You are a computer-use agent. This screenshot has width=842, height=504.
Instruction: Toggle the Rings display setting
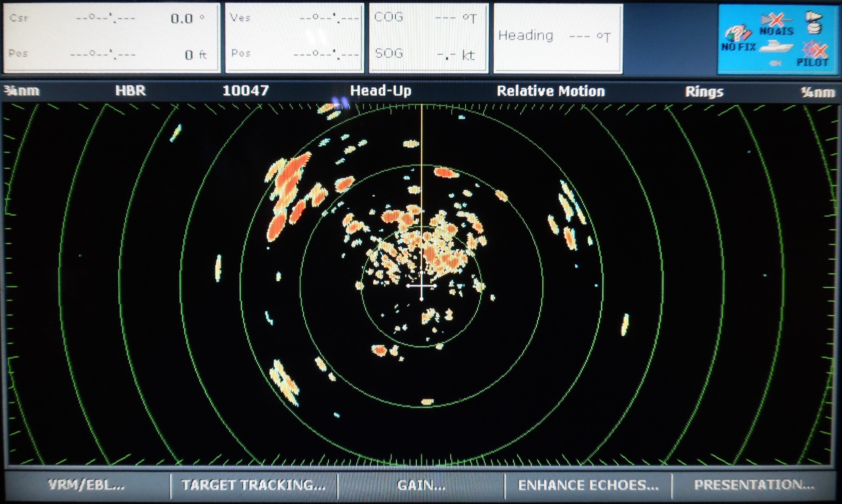pos(704,91)
